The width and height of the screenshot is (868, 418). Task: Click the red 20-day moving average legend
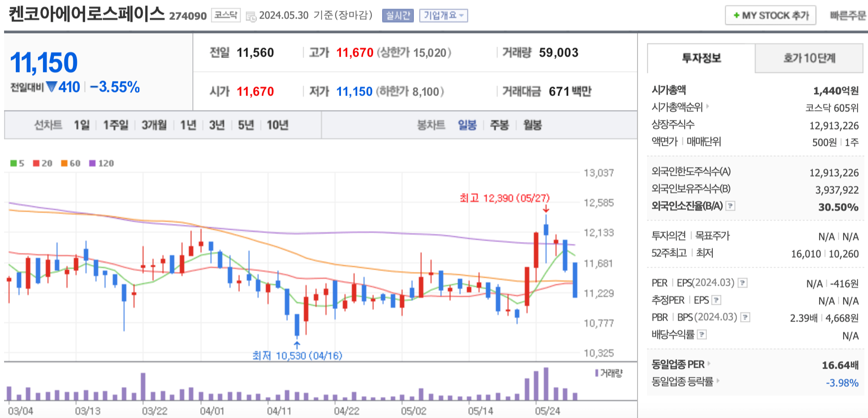[43, 163]
